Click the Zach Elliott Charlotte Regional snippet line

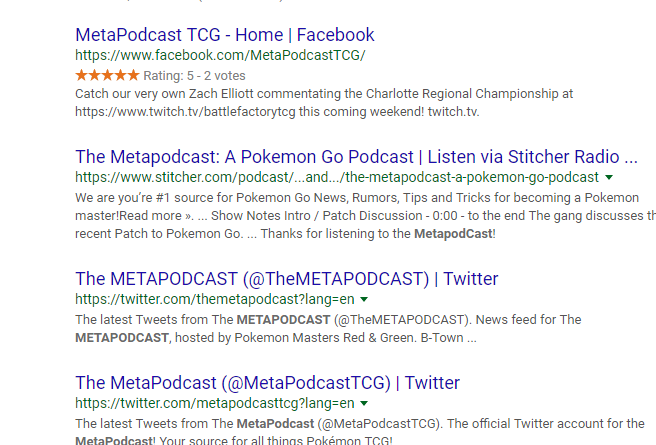point(324,94)
